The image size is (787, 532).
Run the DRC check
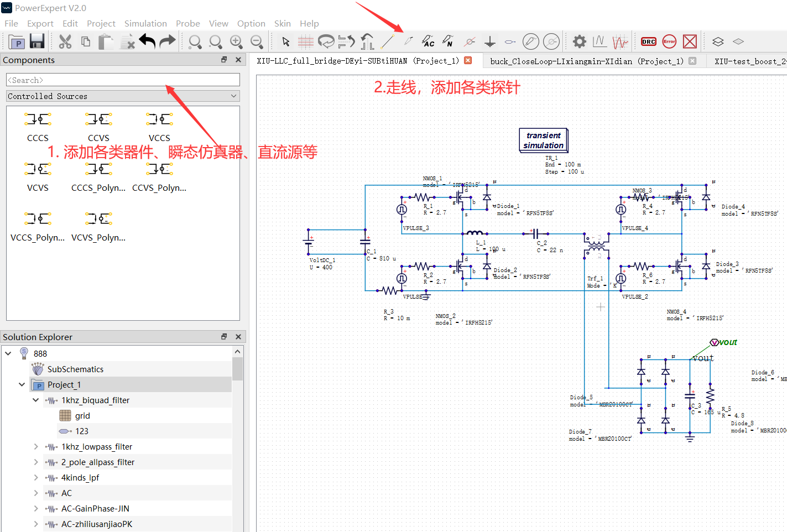(648, 41)
